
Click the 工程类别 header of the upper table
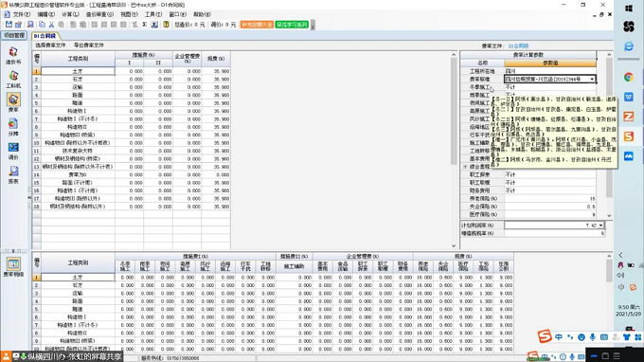click(78, 59)
